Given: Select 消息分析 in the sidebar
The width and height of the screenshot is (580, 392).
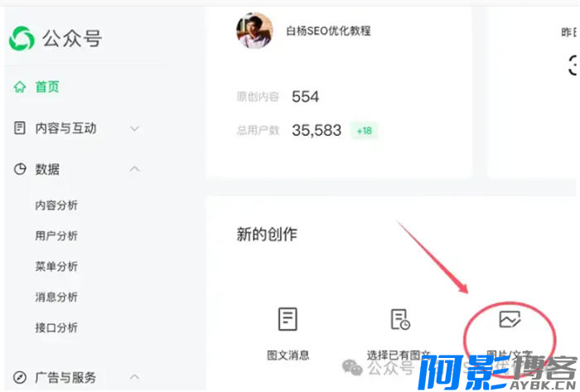Looking at the screenshot, I should [56, 297].
